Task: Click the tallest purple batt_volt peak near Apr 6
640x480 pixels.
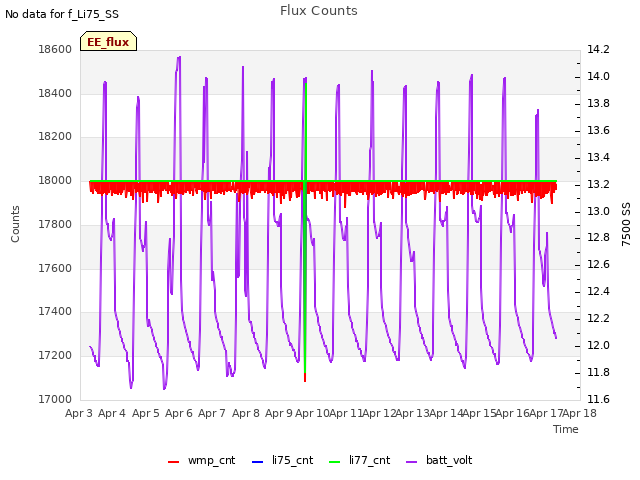Action: pyautogui.click(x=179, y=58)
